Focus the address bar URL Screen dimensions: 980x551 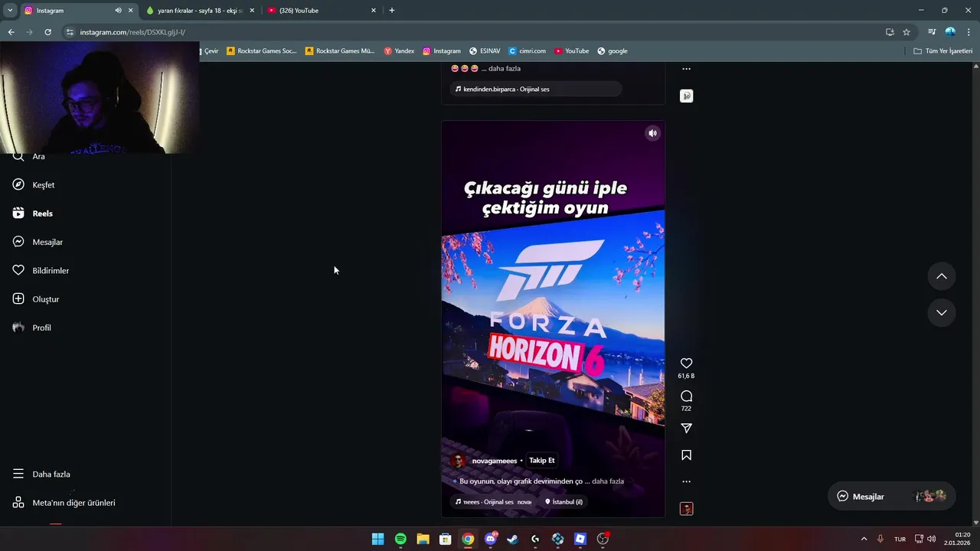pos(132,32)
